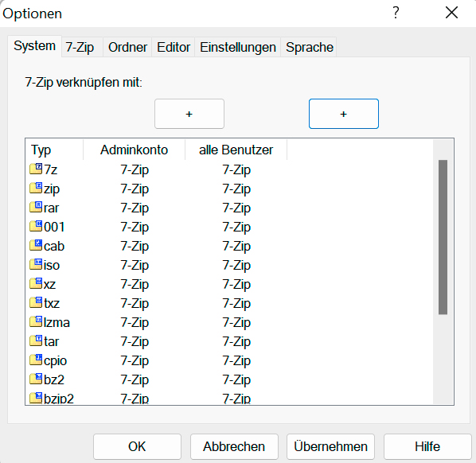Screen dimensions: 476x463
Task: Click the alle Benutzer column header
Action: (236, 150)
